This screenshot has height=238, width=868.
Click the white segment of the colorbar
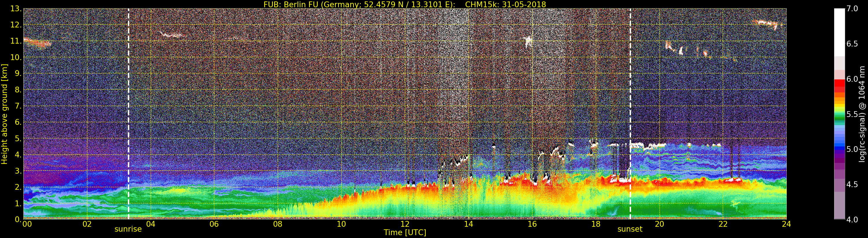coord(839,32)
